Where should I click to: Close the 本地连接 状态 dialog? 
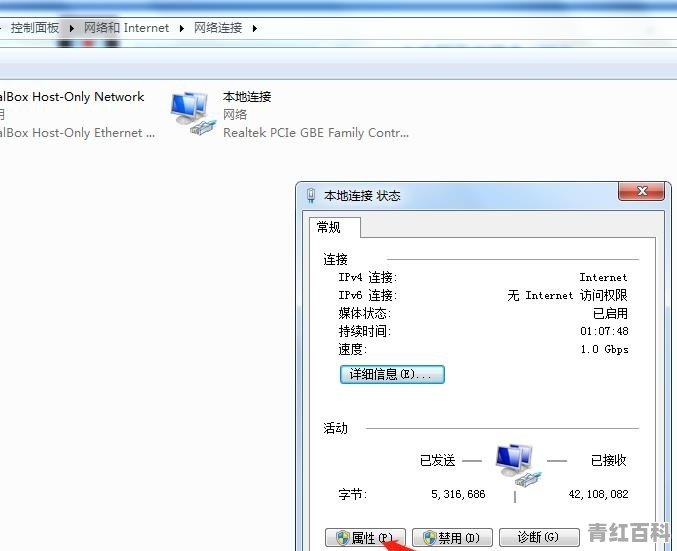pos(642,191)
